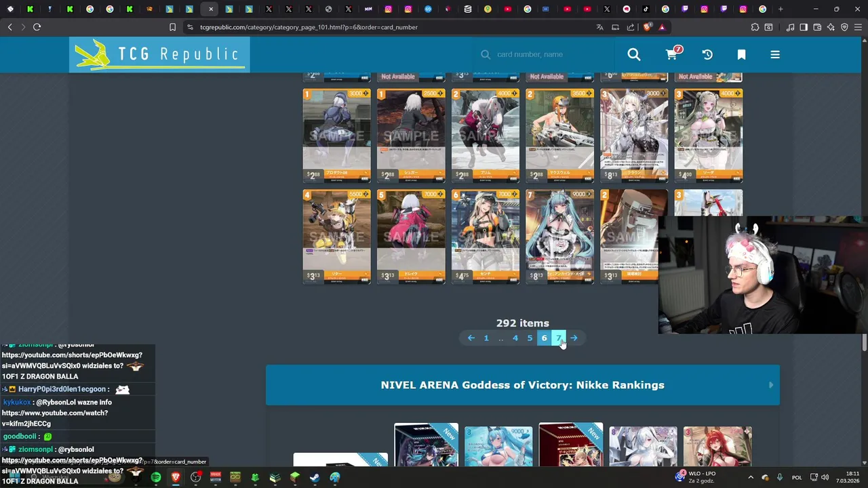Go to page 7 in pagination
This screenshot has height=488, width=868.
(559, 338)
